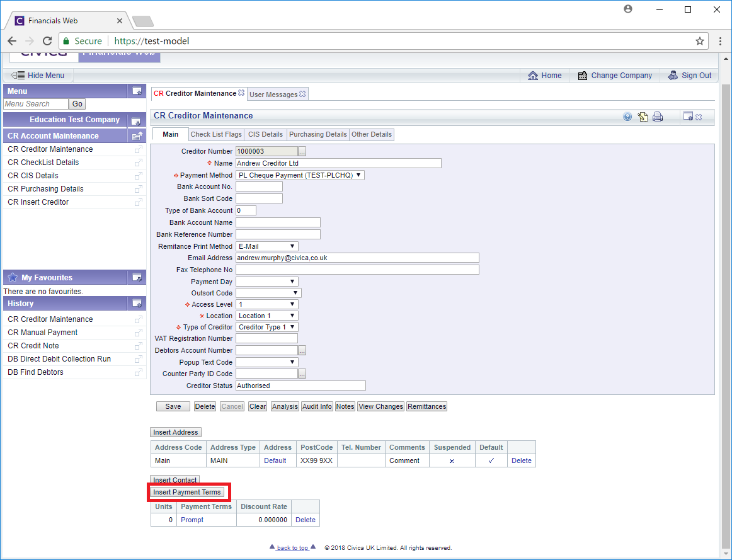Open the CIS Details tab

click(265, 134)
